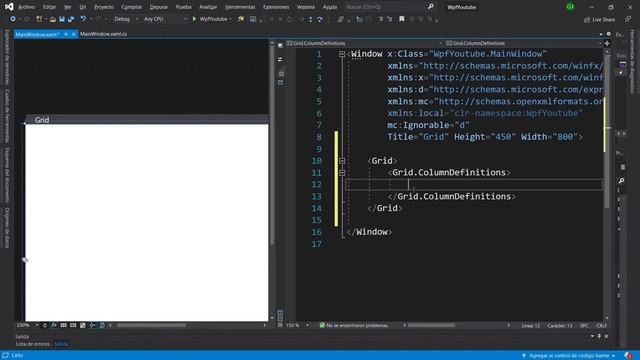Screen dimensions: 640x360
Task: Close the MainWindow.xaml tab
Action: tap(73, 34)
